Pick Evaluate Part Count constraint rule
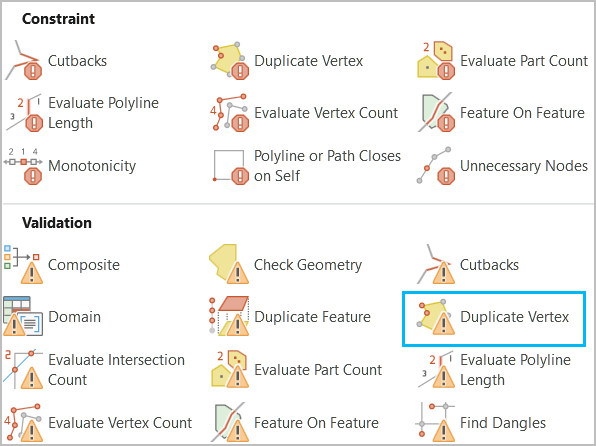Screen dimensions: 596x446 pyautogui.click(x=502, y=61)
